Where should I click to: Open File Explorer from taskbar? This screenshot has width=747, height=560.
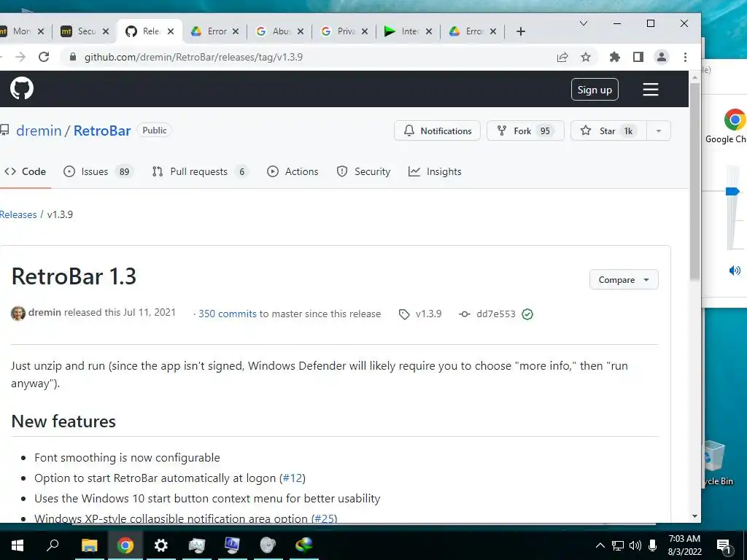tap(89, 545)
